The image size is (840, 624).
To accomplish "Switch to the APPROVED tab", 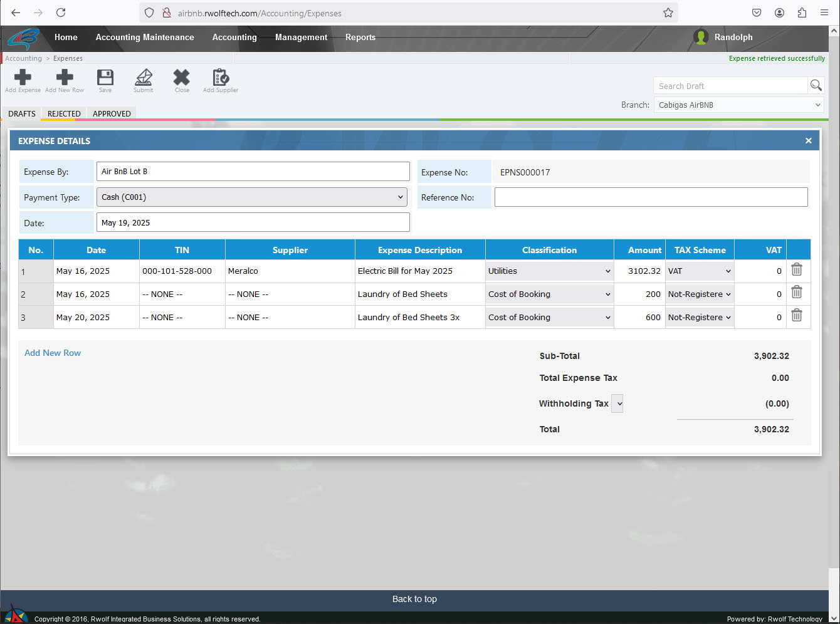I will [112, 114].
